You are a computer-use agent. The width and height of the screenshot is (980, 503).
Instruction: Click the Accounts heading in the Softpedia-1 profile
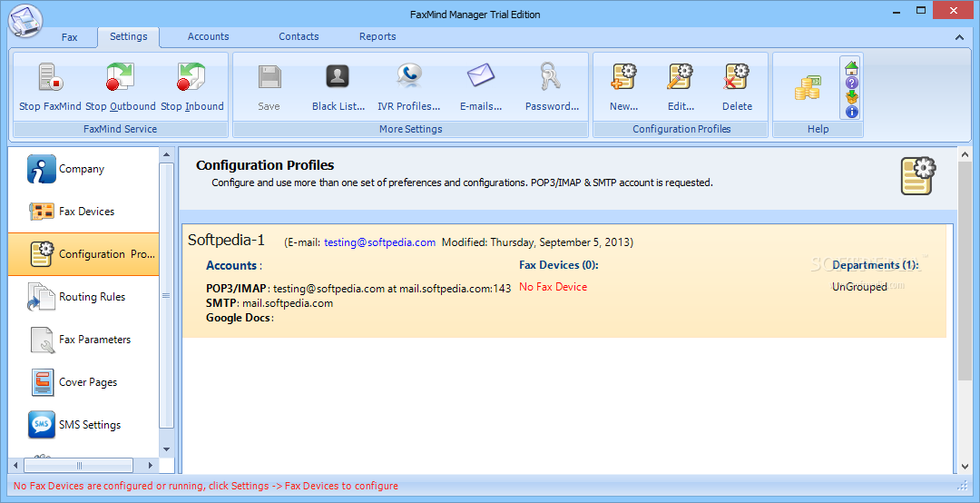pyautogui.click(x=234, y=265)
